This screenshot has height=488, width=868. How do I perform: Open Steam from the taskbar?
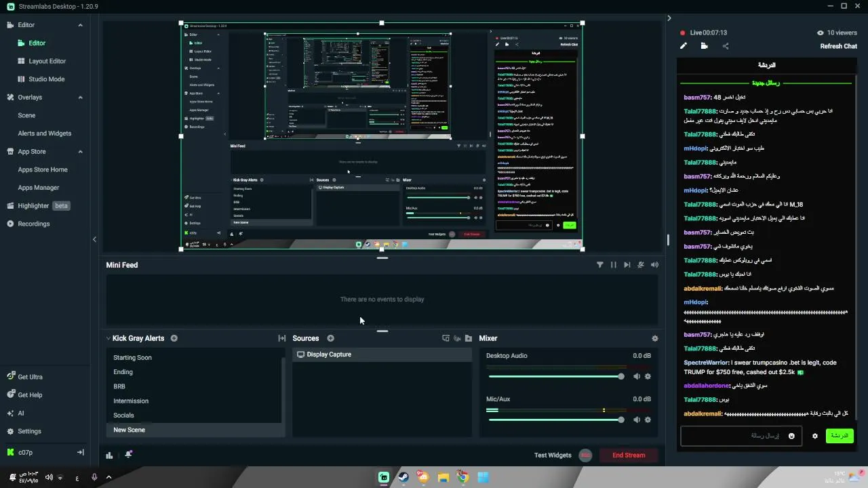403,477
